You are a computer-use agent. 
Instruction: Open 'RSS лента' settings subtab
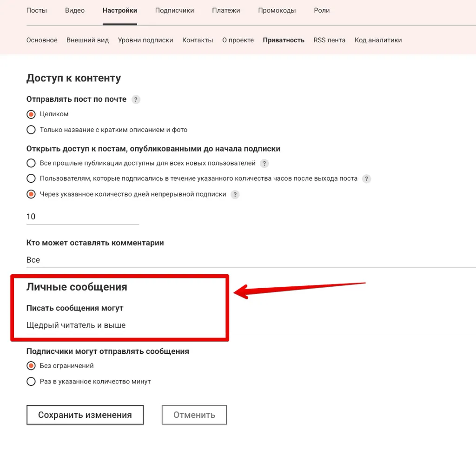(x=329, y=40)
